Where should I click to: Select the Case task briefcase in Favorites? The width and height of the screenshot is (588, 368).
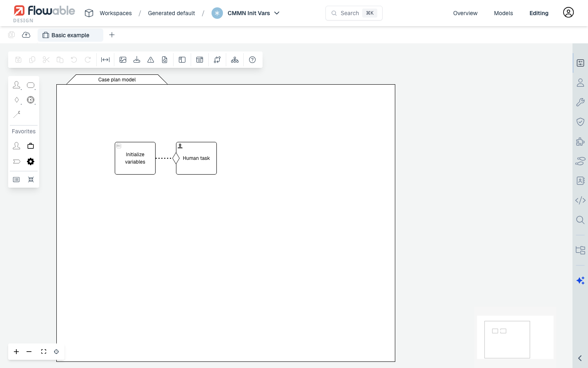31,146
